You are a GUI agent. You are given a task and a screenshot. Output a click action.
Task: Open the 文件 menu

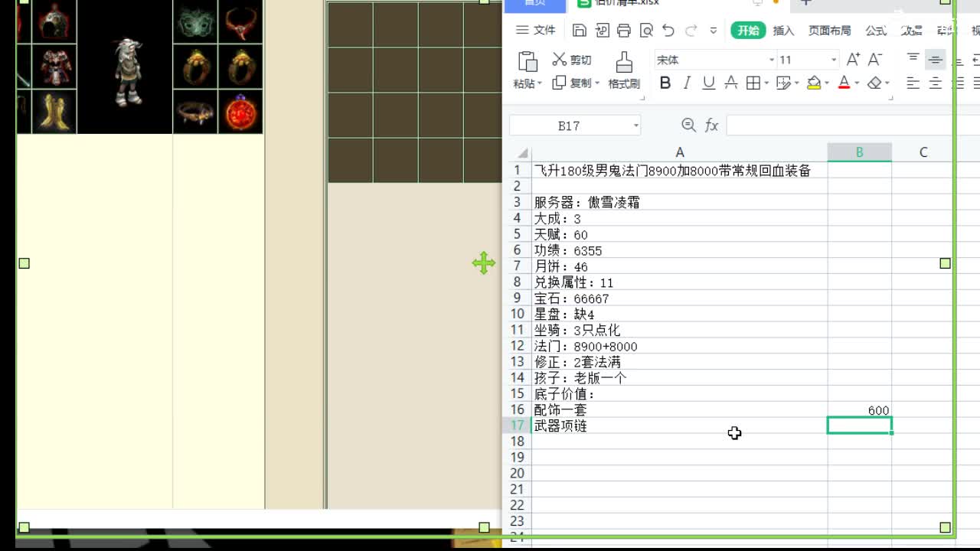535,30
